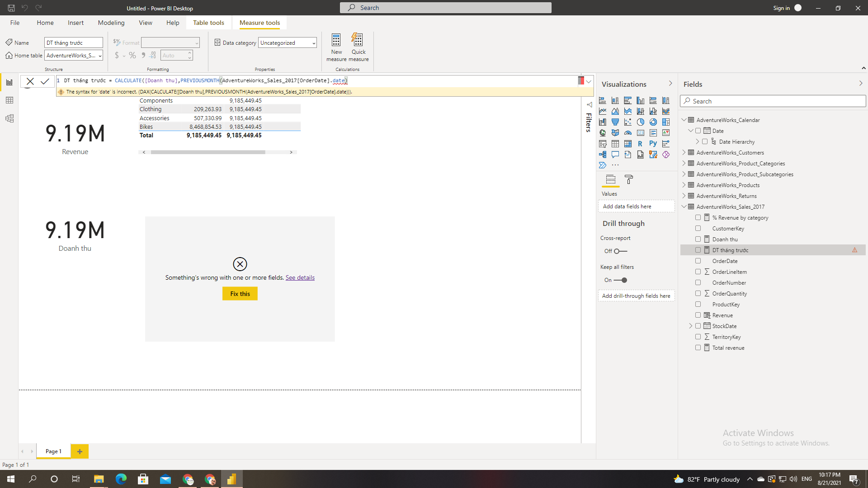The height and width of the screenshot is (488, 868).
Task: Add a new page with plus button
Action: (80, 451)
